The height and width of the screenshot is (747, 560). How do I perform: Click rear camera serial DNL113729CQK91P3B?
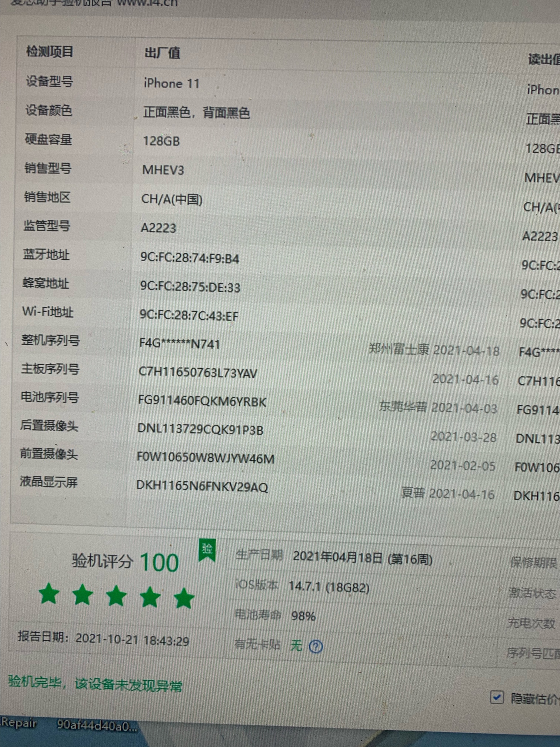200,429
